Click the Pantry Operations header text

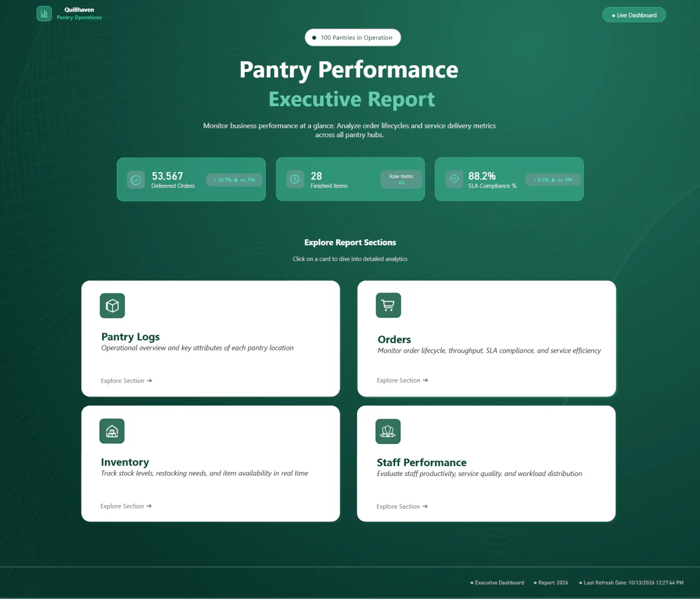click(79, 17)
